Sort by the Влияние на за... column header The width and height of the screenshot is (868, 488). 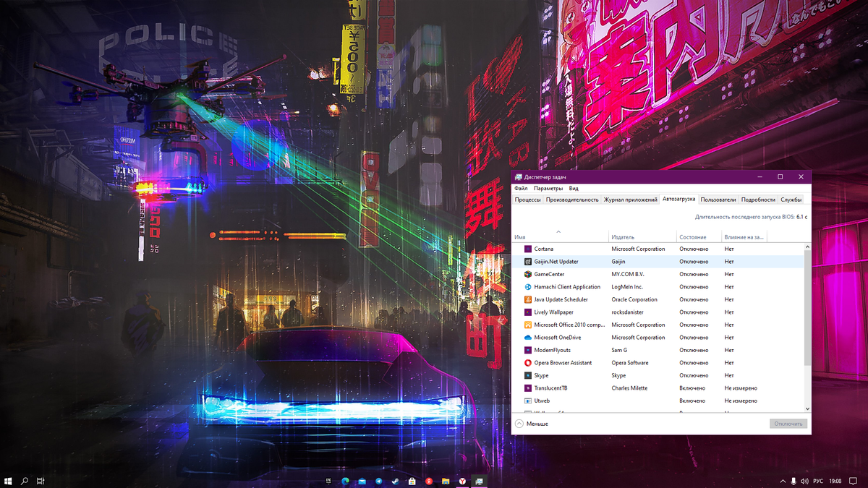click(x=744, y=236)
